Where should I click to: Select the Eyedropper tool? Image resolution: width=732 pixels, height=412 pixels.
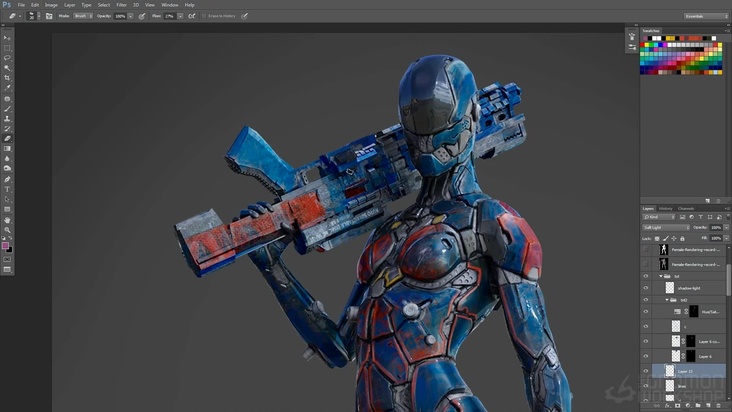click(7, 88)
